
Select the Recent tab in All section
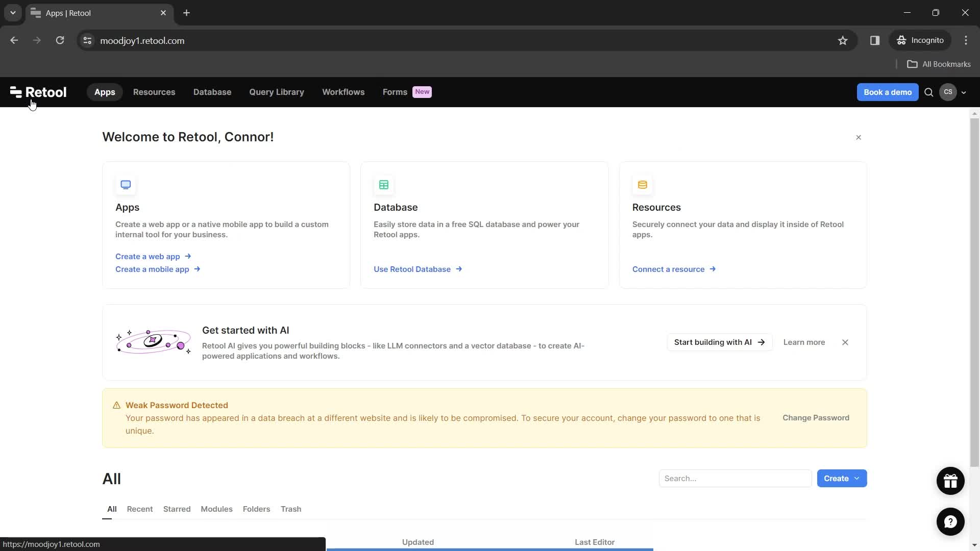tap(139, 509)
